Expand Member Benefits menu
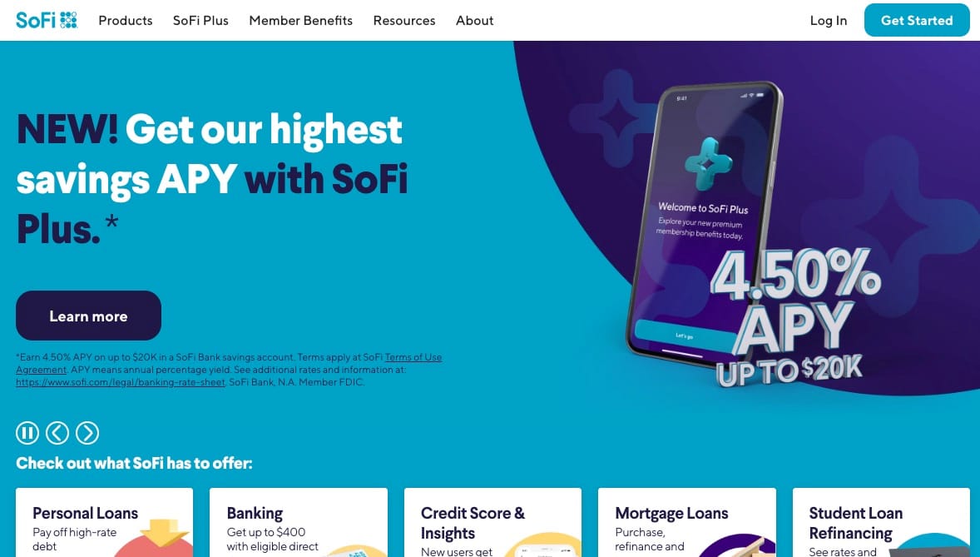980x557 pixels. (300, 21)
